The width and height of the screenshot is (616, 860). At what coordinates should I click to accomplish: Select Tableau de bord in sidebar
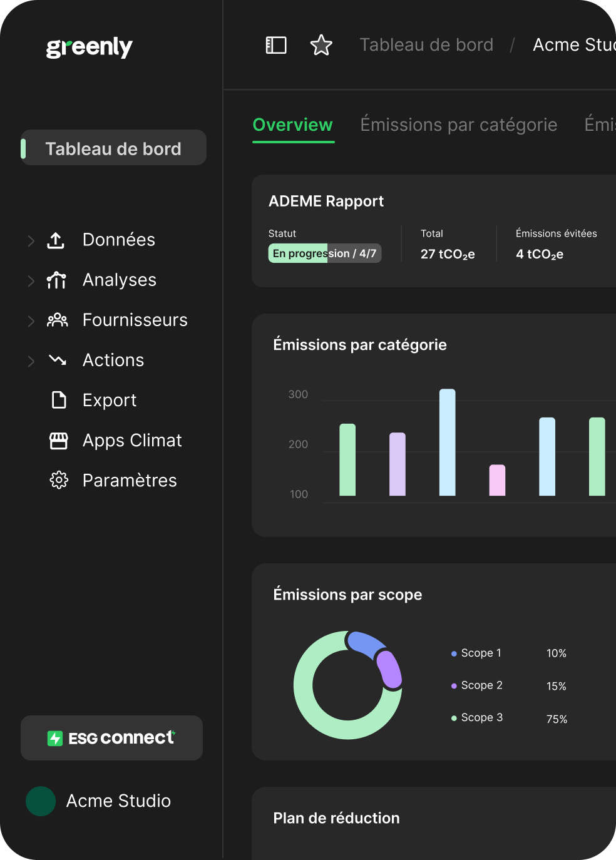113,148
